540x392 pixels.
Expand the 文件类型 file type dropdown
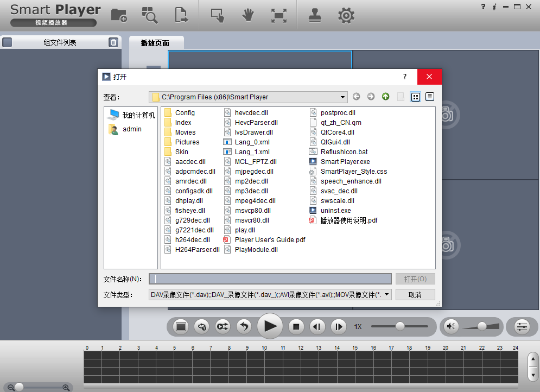pos(386,294)
